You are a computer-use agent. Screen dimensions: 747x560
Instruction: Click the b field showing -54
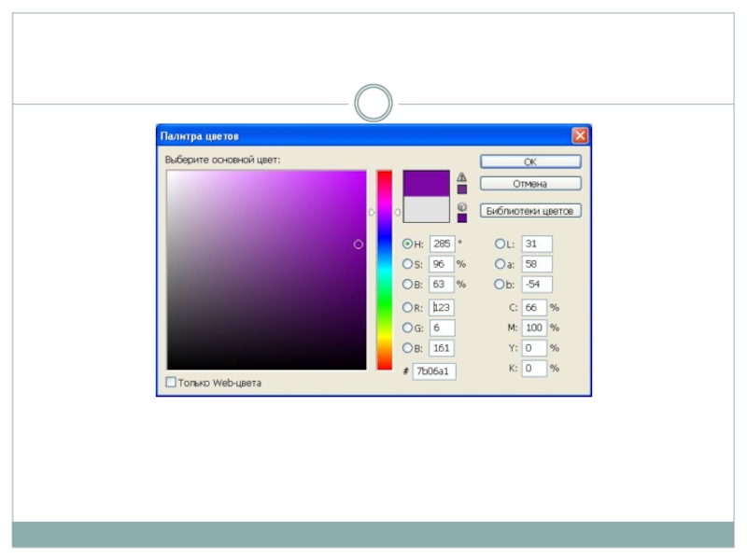click(537, 285)
